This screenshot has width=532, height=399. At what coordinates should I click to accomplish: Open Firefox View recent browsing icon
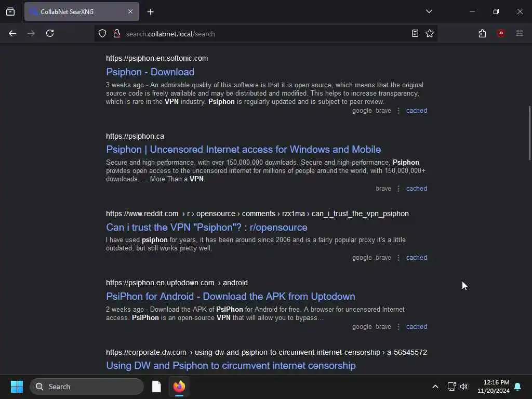tap(10, 11)
